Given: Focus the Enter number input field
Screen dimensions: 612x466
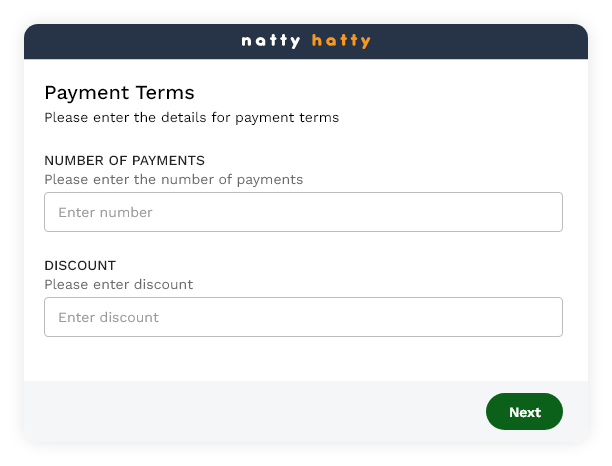Looking at the screenshot, I should tap(303, 212).
